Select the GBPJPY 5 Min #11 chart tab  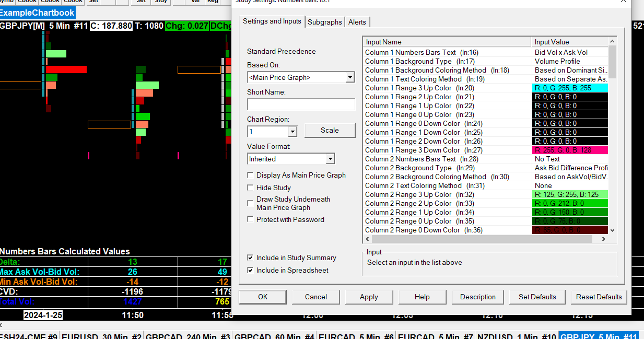pos(599,335)
